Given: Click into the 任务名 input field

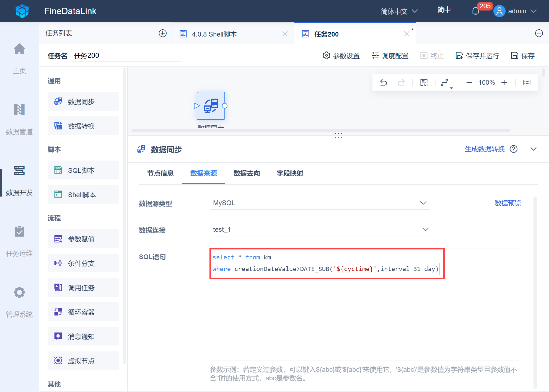Looking at the screenshot, I should tap(127, 56).
